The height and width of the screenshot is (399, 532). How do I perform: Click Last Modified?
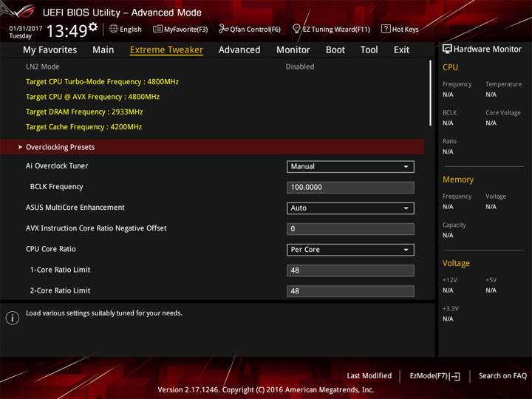[x=369, y=376]
